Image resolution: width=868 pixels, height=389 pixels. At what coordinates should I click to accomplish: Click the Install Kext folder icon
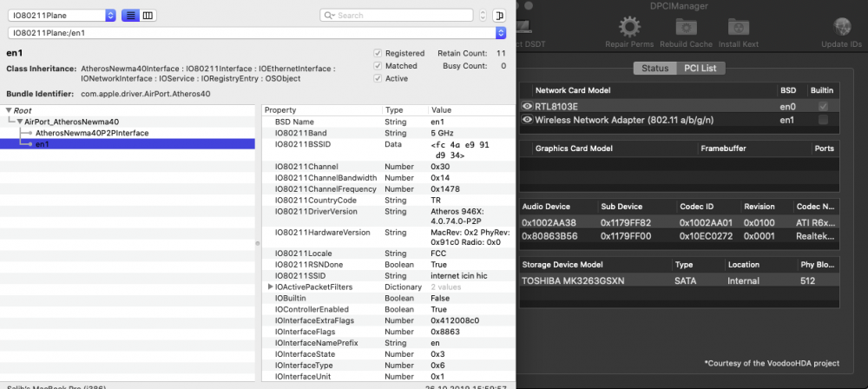739,27
